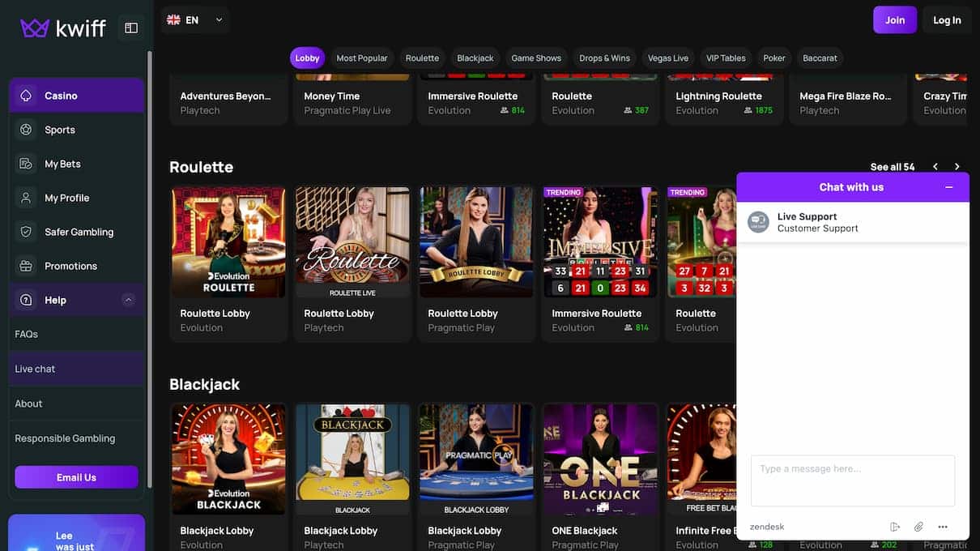Open Safer Gambling shield icon

(x=26, y=232)
